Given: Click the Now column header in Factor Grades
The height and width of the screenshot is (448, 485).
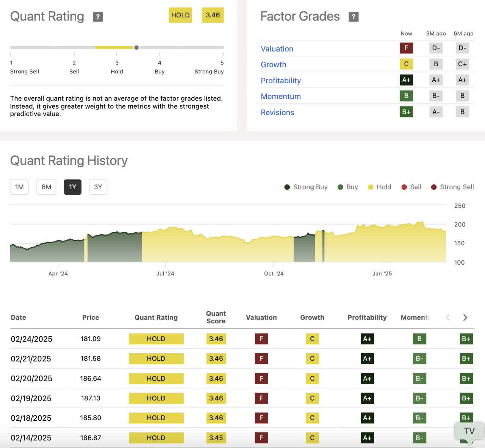Looking at the screenshot, I should click(406, 33).
